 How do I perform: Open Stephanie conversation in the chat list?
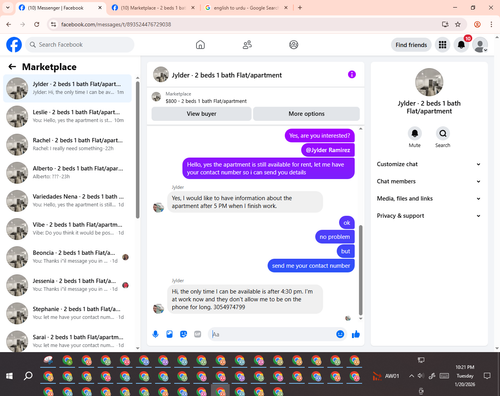[67, 313]
